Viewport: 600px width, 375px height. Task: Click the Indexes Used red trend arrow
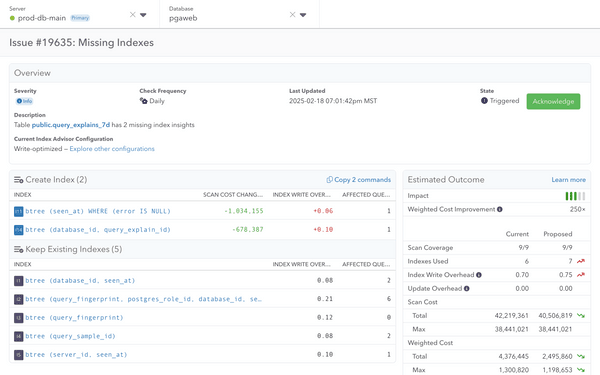(x=581, y=261)
